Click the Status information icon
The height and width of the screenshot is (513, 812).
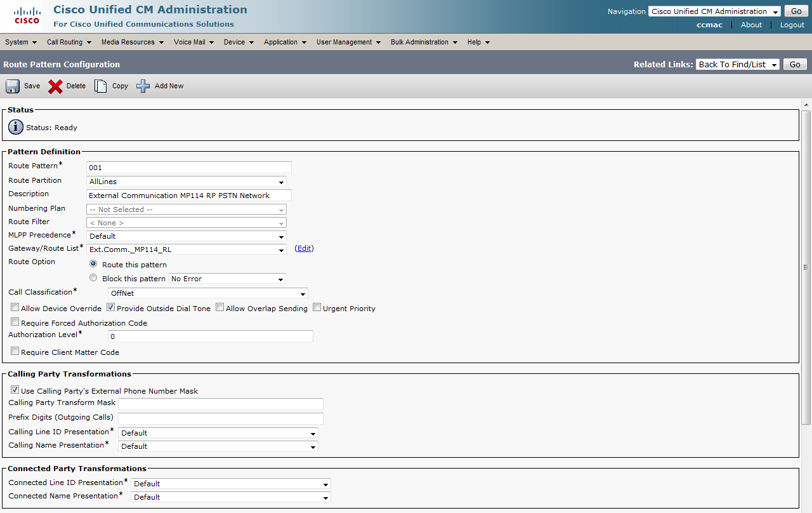pyautogui.click(x=16, y=127)
